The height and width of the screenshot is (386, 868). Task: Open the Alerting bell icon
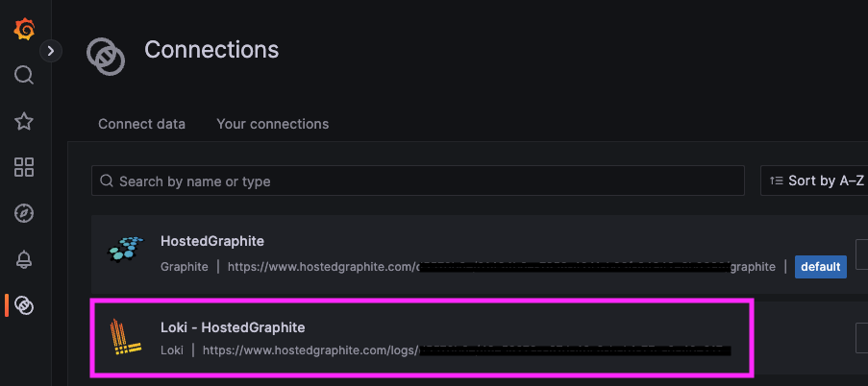25,259
